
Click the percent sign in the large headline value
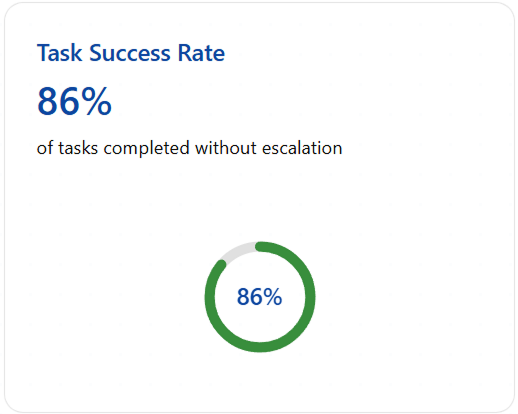coord(96,101)
